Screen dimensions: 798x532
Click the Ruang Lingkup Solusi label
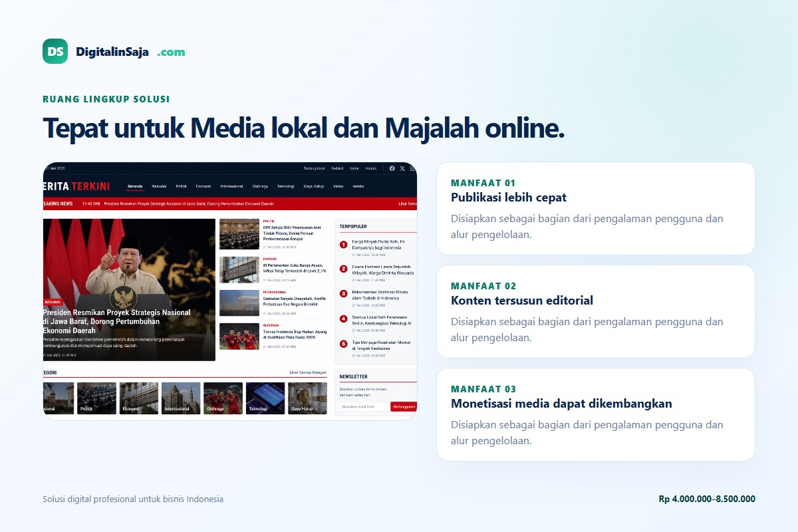click(x=106, y=99)
